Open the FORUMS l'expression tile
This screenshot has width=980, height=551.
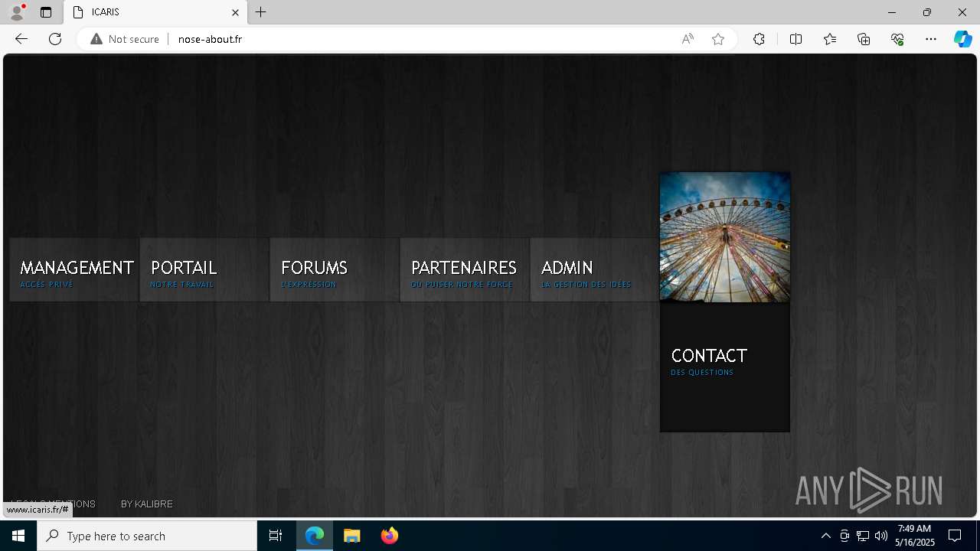pyautogui.click(x=335, y=269)
